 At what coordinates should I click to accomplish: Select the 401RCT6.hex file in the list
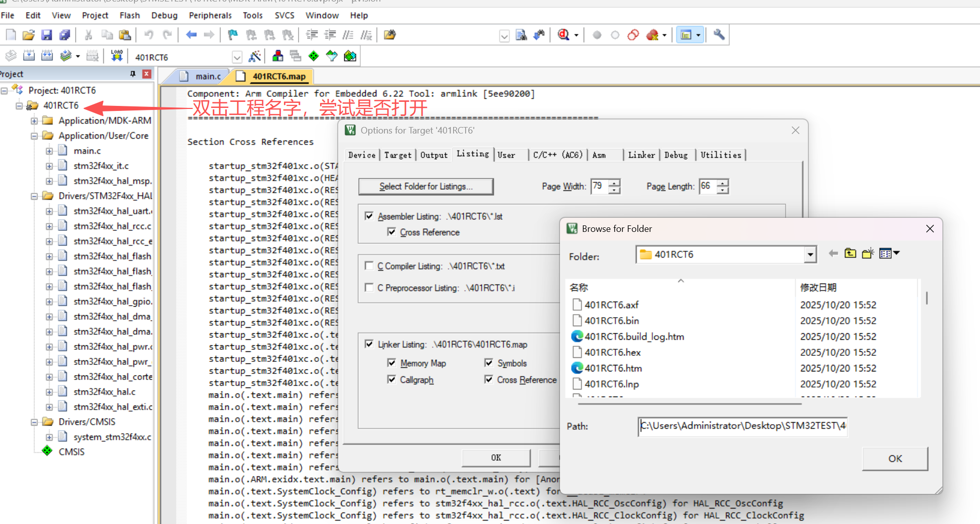612,352
